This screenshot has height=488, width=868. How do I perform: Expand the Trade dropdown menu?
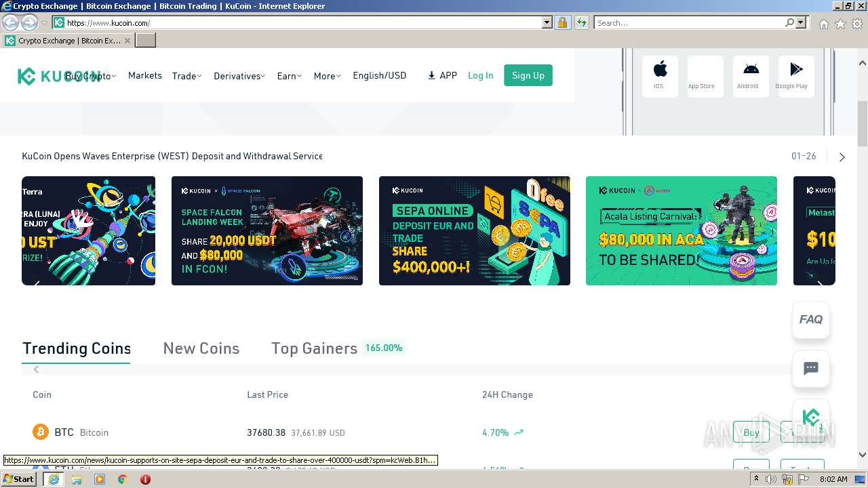tap(186, 76)
